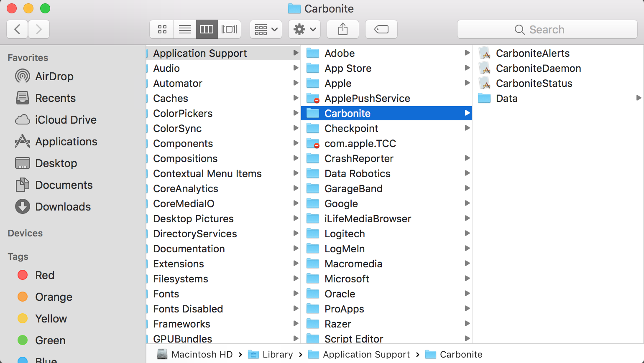Jump to Macintosh HD in path bar
This screenshot has height=363, width=644.
[x=202, y=354]
